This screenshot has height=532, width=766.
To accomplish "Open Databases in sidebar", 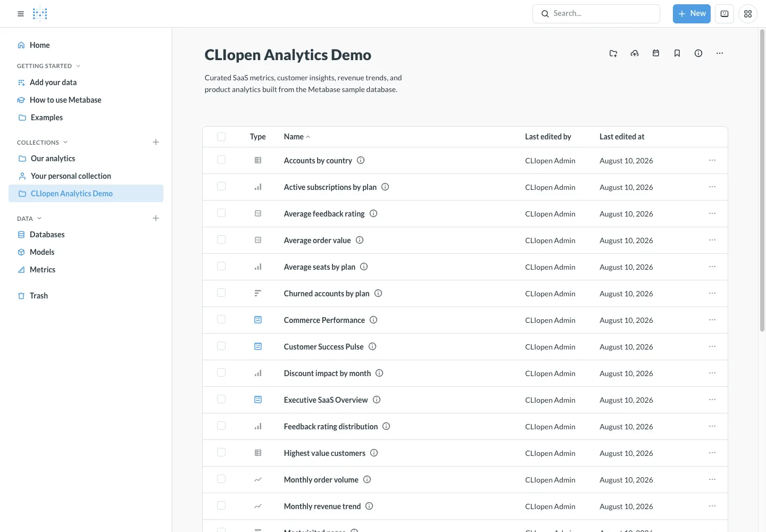I will (x=86, y=235).
